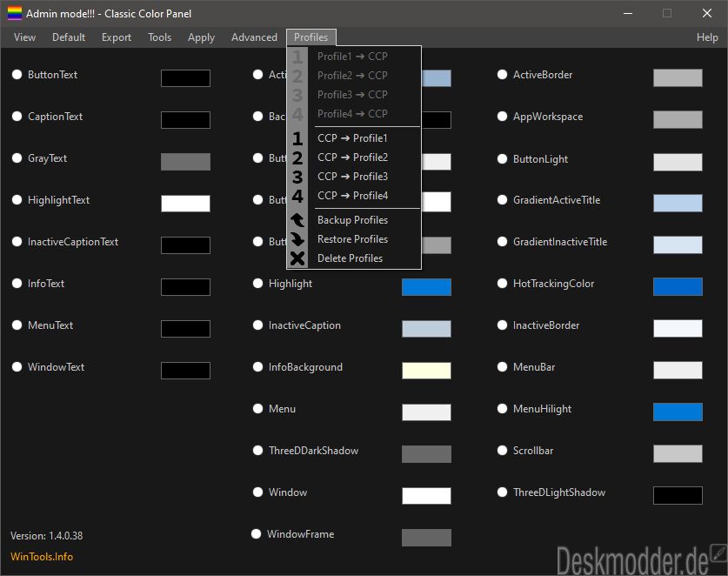Screen dimensions: 728x576
Task: Click the MenuText label
Action: 50,325
